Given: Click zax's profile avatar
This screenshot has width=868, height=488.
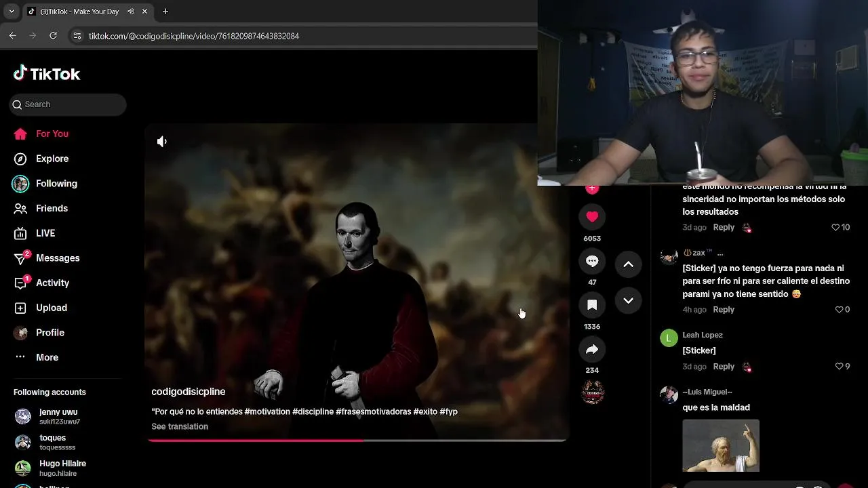Looking at the screenshot, I should pyautogui.click(x=669, y=256).
